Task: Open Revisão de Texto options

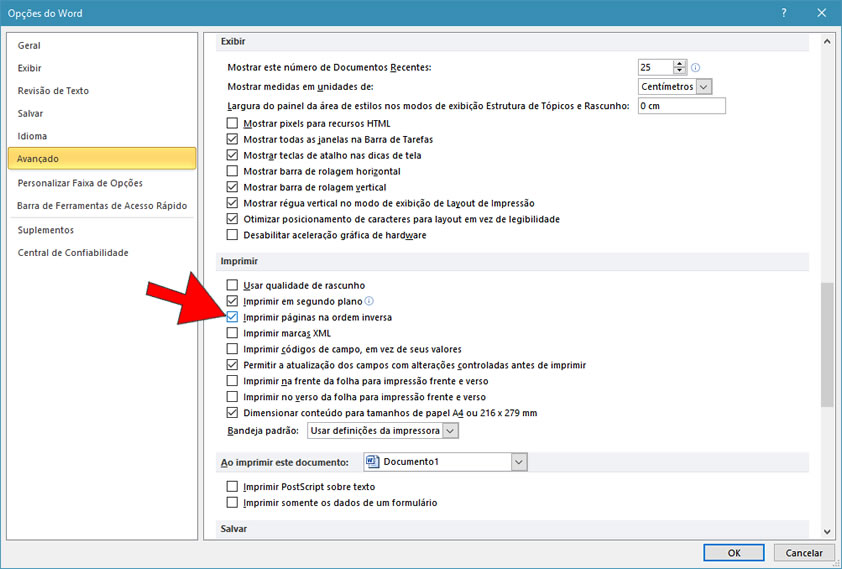Action: pyautogui.click(x=102, y=91)
